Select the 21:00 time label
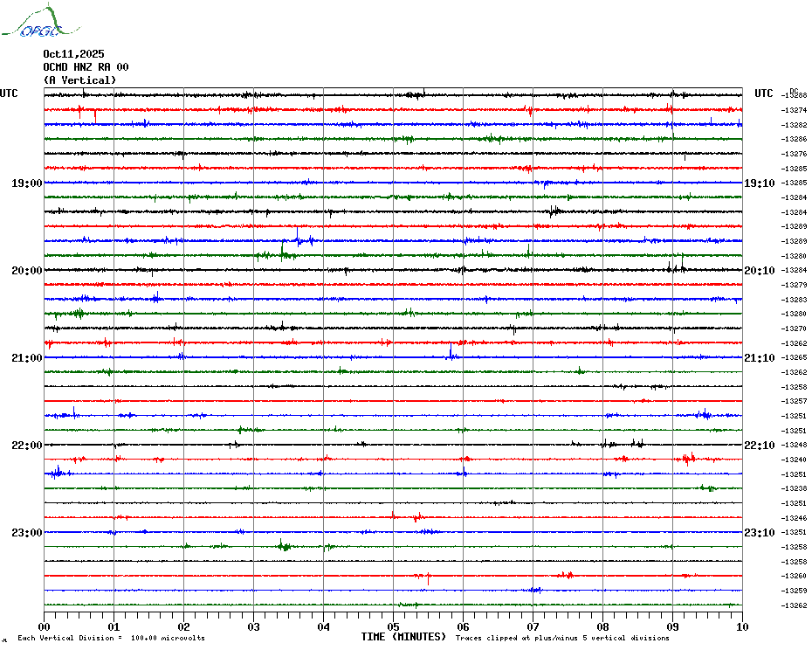 pos(27,358)
